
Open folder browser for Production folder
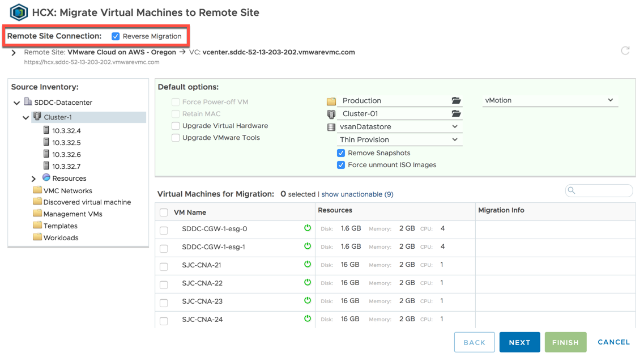tap(456, 101)
